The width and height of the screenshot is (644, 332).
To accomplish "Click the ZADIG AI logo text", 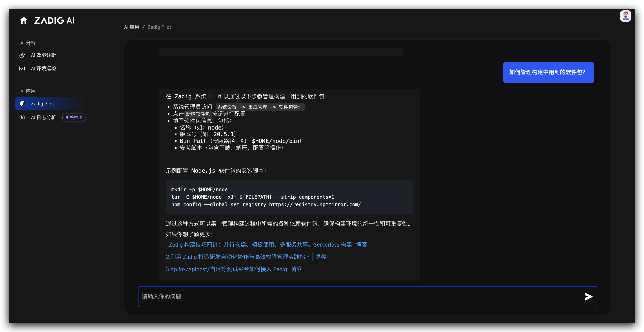I will (54, 20).
